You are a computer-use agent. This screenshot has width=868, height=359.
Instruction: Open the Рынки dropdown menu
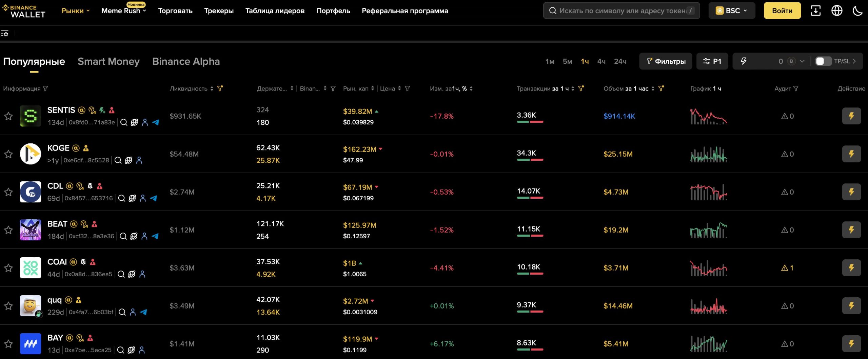click(x=75, y=11)
